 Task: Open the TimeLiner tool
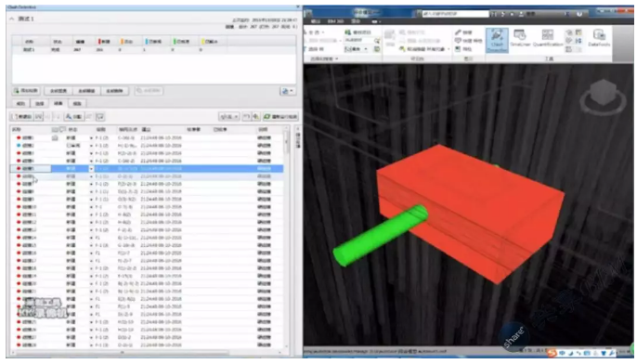(520, 38)
